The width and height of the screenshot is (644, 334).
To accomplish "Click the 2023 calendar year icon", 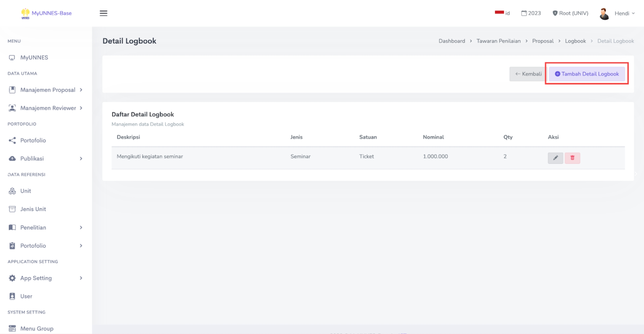I will pos(524,13).
